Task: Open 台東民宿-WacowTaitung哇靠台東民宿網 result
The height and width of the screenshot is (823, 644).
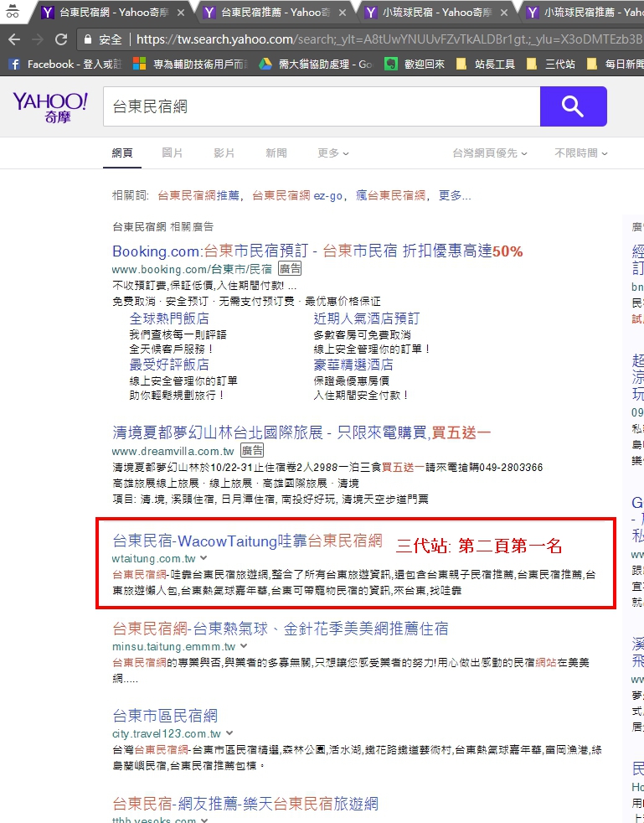Action: (248, 541)
